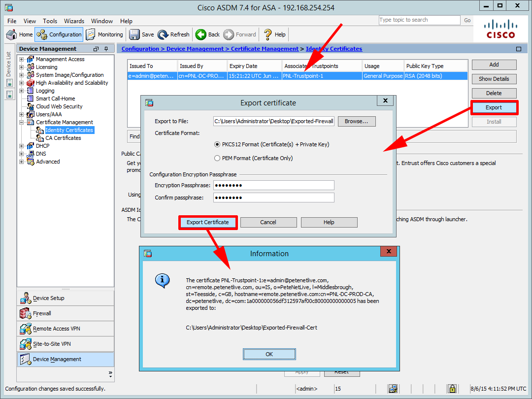Open the Window menu
The width and height of the screenshot is (532, 399).
point(102,21)
